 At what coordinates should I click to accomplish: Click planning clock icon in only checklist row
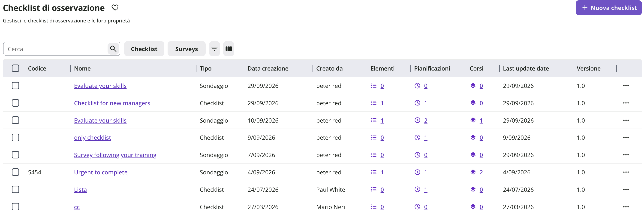pyautogui.click(x=417, y=138)
